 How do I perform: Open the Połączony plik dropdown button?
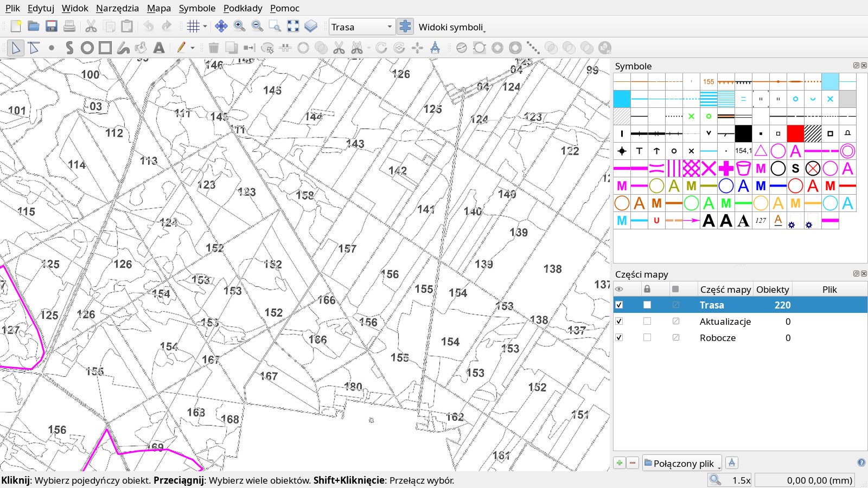tap(682, 463)
